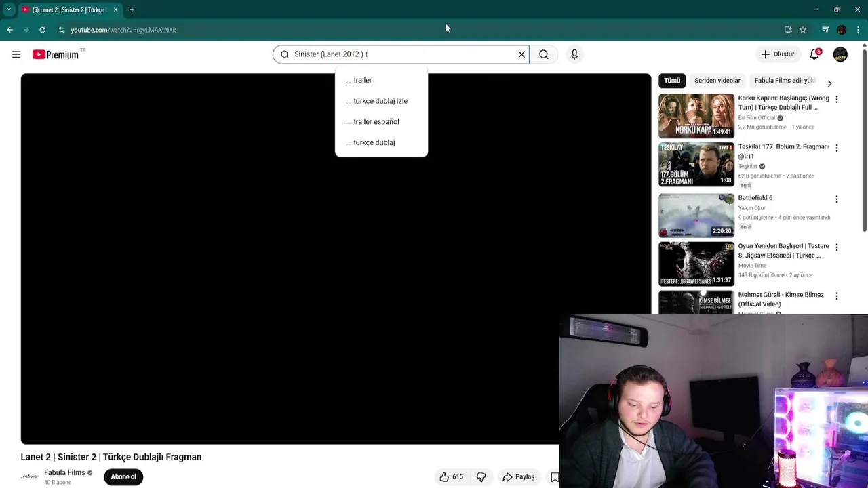The image size is (868, 488).
Task: Click the browser install app icon
Action: (x=788, y=30)
